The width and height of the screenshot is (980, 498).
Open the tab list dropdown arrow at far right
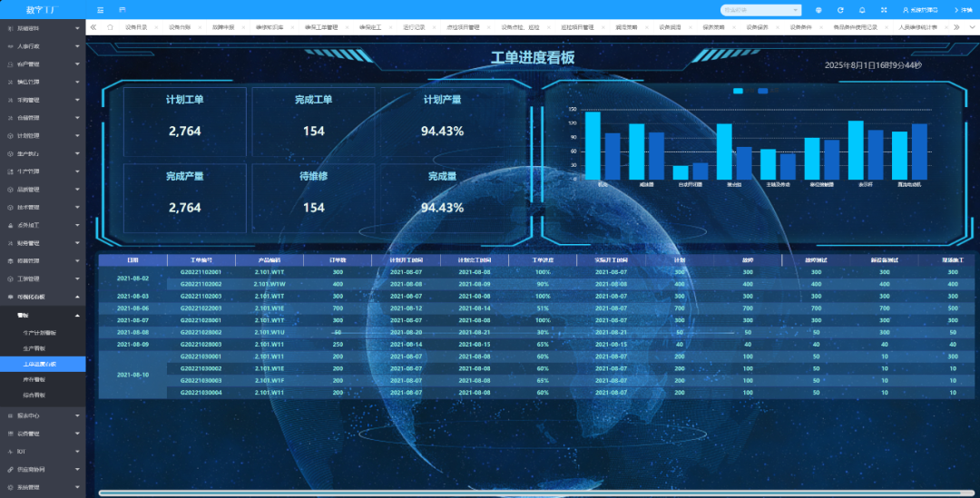pos(972,27)
